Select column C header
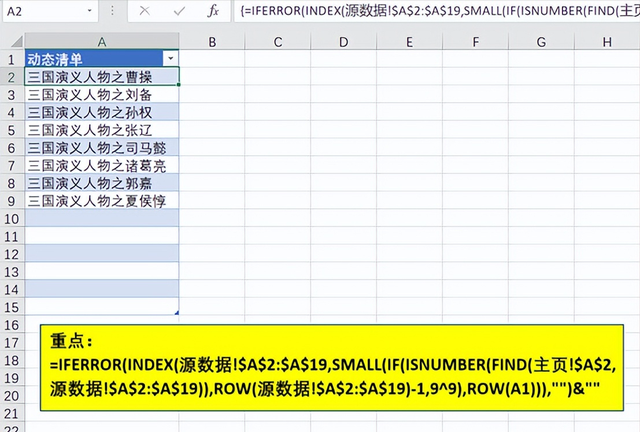Image resolution: width=640 pixels, height=432 pixels. [278, 42]
